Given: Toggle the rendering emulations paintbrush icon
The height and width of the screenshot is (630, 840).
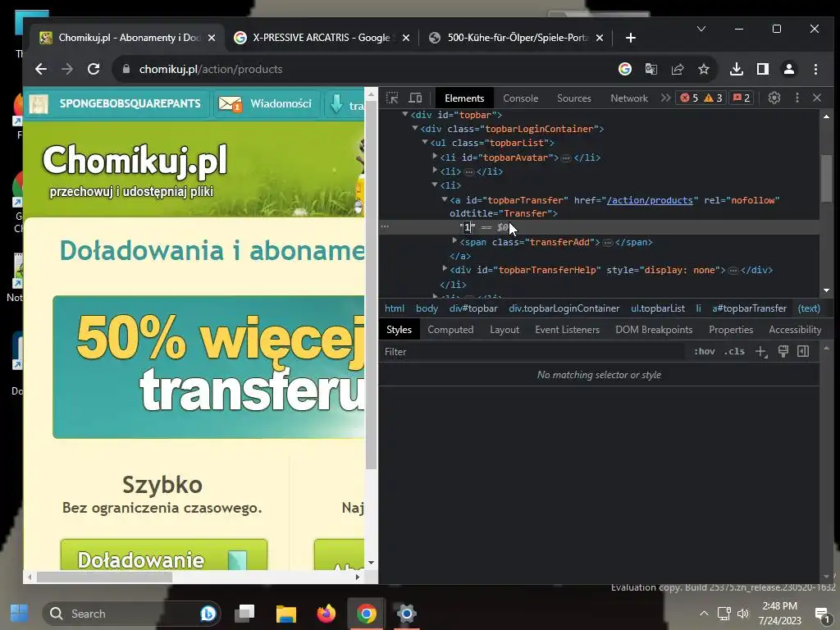Looking at the screenshot, I should click(783, 351).
